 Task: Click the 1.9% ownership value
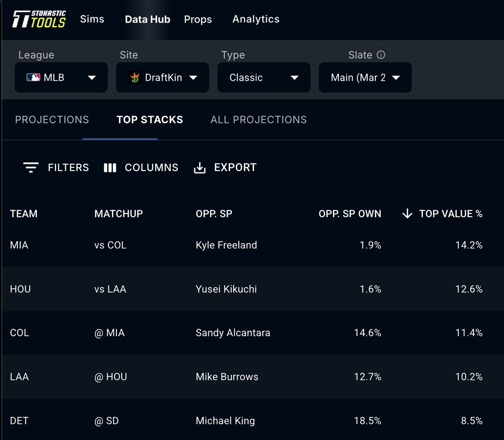(370, 245)
